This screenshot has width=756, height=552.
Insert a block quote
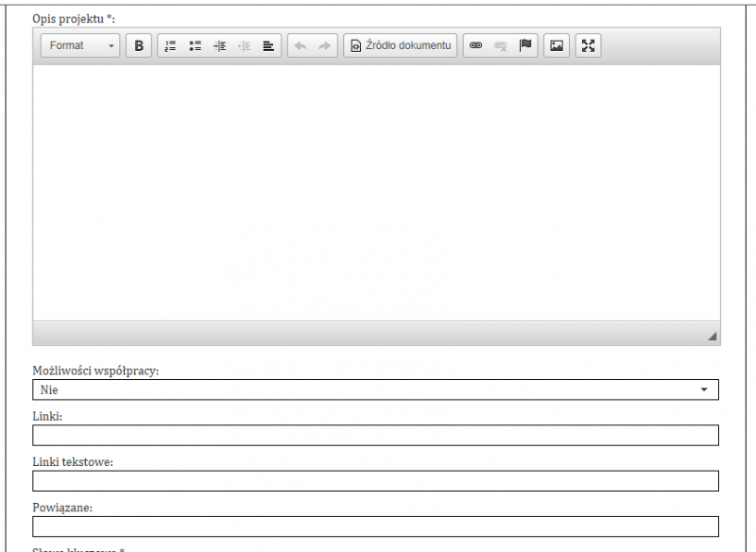click(x=267, y=44)
